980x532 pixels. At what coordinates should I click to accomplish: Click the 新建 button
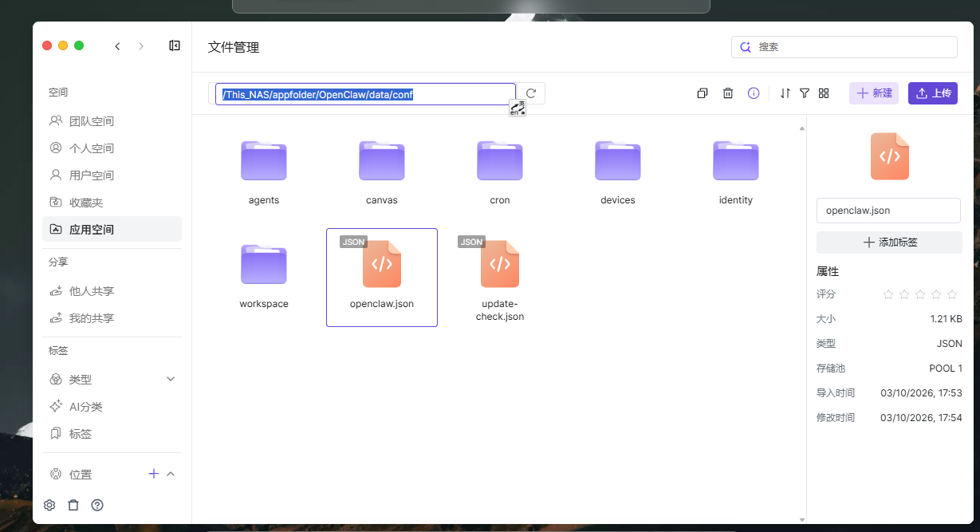pos(874,93)
